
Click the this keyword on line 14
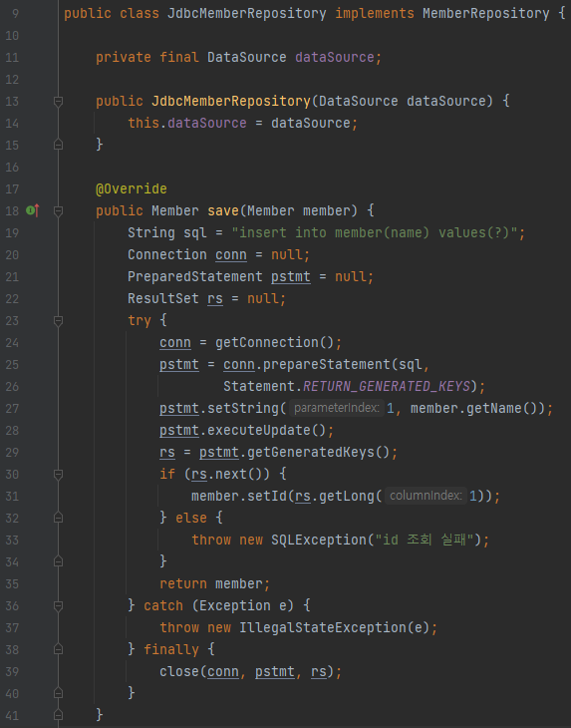[x=143, y=123]
